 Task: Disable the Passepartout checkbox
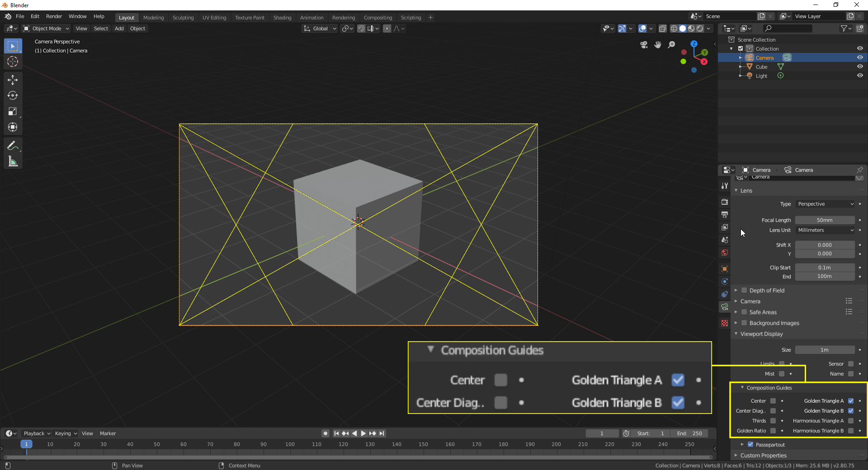750,444
